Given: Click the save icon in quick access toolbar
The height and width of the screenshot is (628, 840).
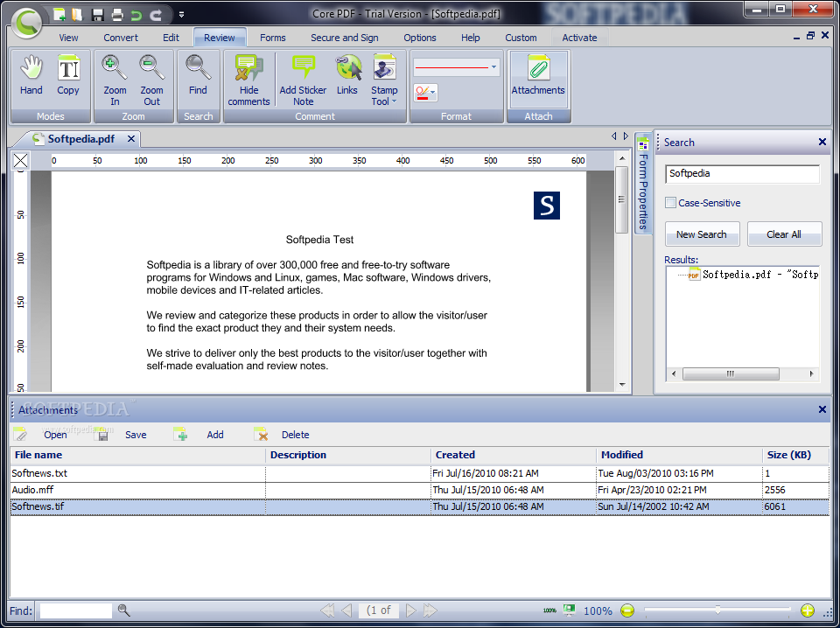Looking at the screenshot, I should tap(97, 15).
